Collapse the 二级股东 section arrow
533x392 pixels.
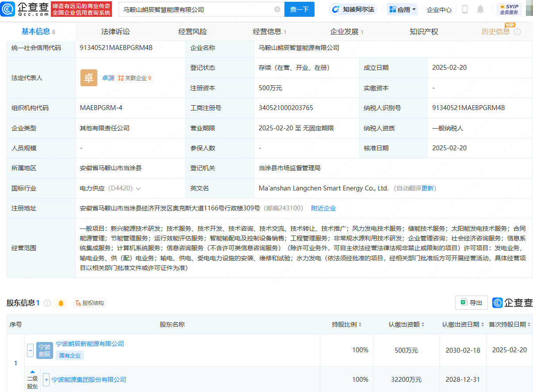[x=33, y=372]
